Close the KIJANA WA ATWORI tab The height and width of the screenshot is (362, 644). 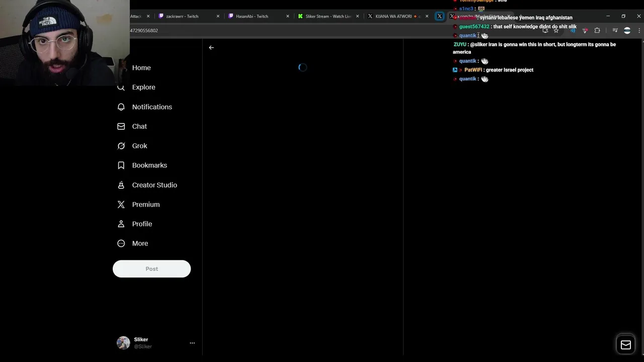pos(427,16)
